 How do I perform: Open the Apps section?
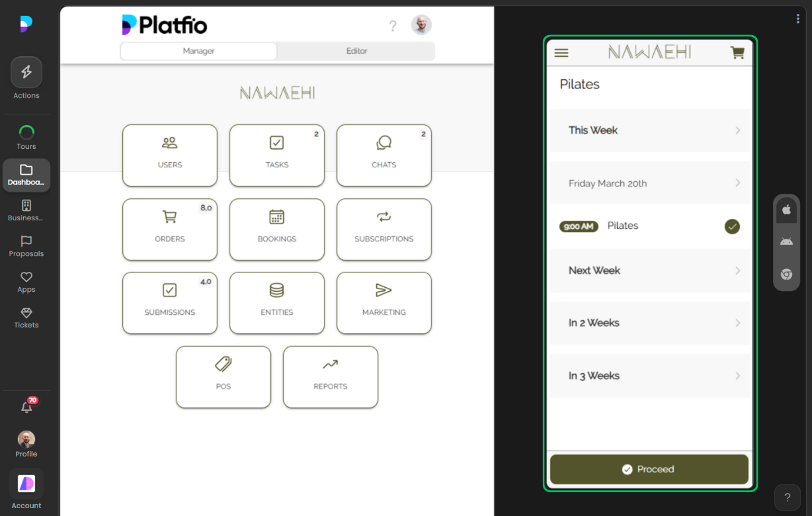pyautogui.click(x=26, y=281)
